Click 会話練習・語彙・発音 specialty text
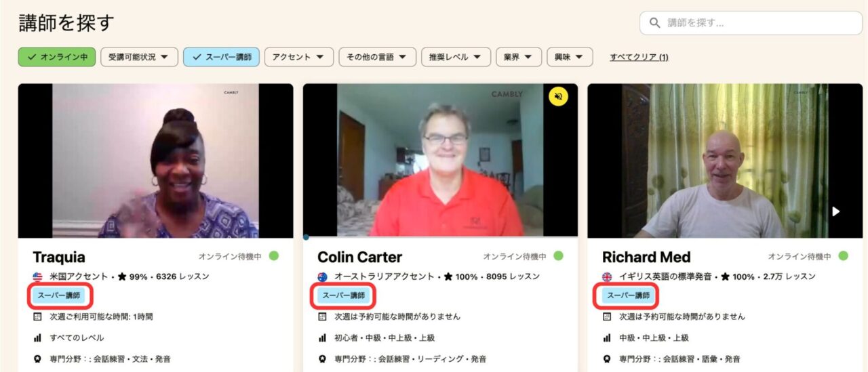Image resolution: width=868 pixels, height=372 pixels. [x=701, y=358]
